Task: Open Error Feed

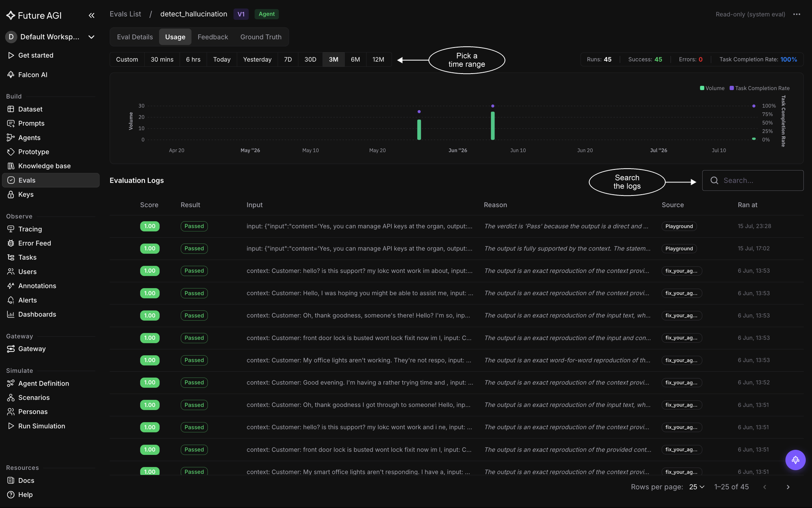Action: point(51,243)
